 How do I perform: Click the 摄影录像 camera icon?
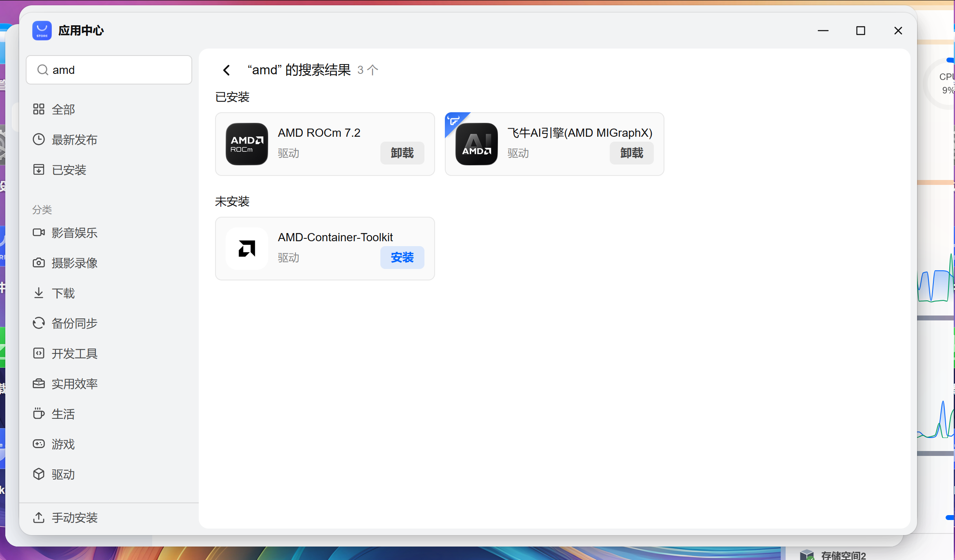coord(39,263)
